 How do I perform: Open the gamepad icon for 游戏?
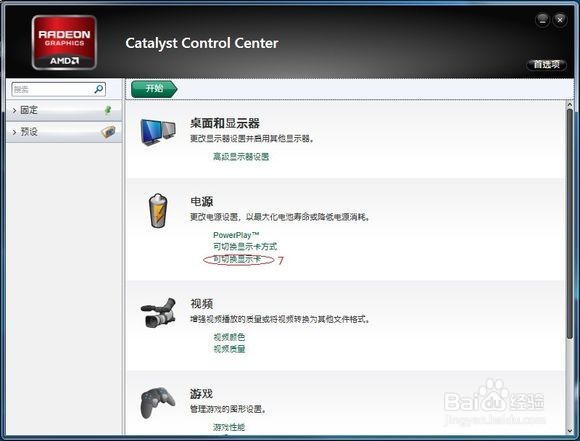click(158, 403)
